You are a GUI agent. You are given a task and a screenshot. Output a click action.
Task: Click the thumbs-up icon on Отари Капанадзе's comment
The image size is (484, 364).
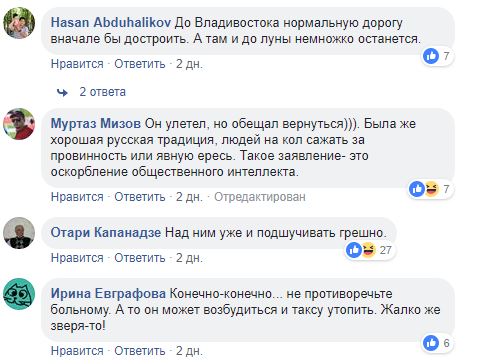coord(354,250)
